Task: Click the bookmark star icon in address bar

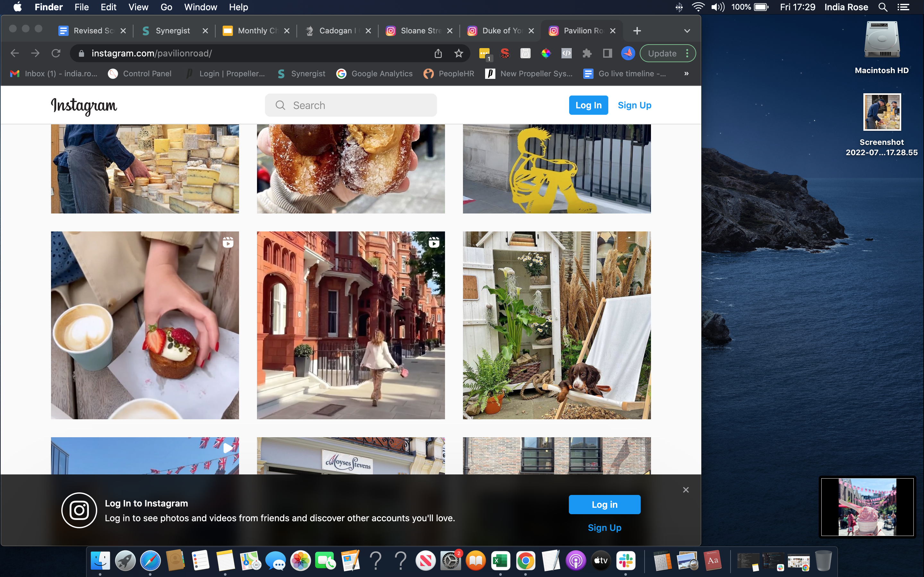Action: (458, 54)
